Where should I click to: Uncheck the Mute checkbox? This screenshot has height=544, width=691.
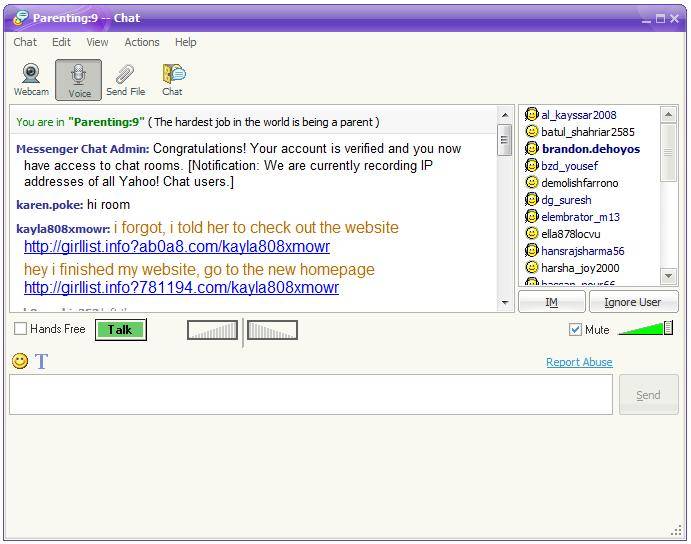click(x=575, y=329)
